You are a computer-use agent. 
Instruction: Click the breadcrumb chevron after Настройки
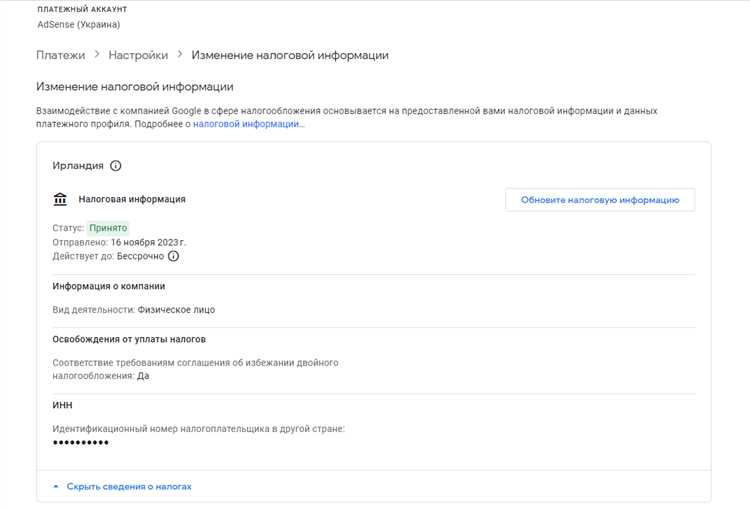click(179, 55)
